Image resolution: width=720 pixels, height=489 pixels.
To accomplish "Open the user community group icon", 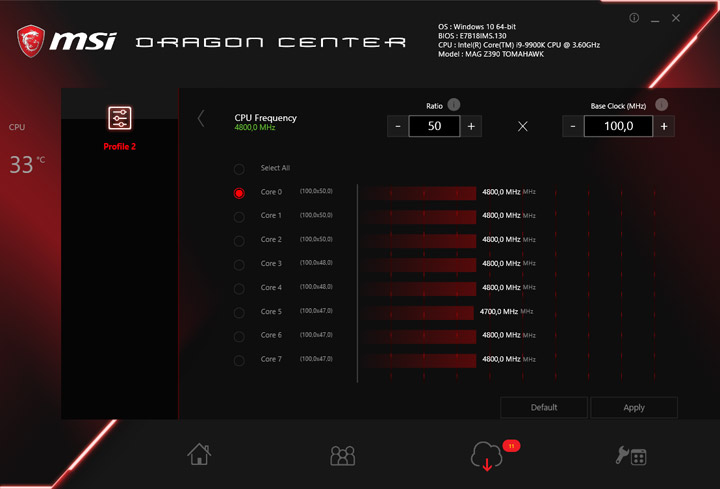I will (343, 455).
